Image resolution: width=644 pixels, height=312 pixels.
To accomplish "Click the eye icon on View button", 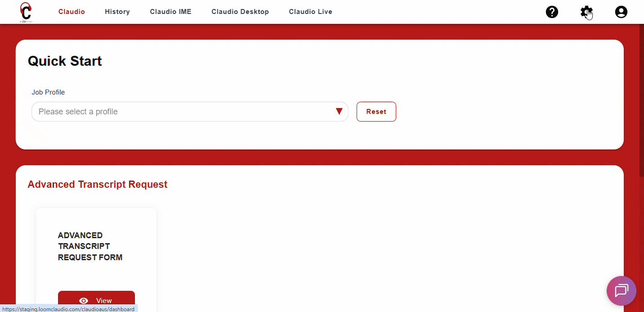I will click(x=84, y=301).
